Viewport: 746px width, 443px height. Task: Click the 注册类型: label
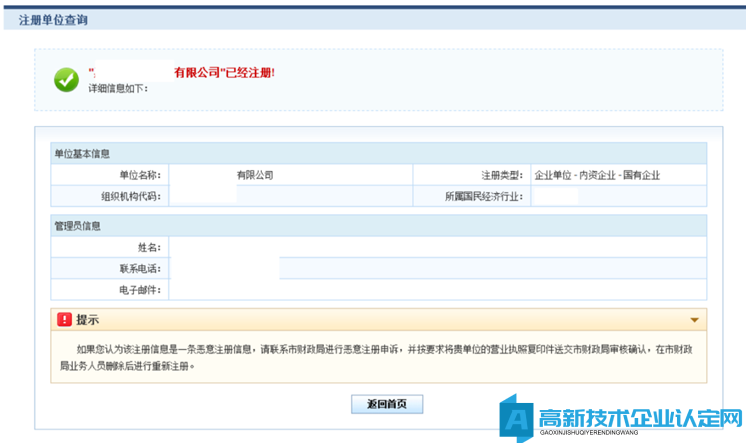click(x=502, y=175)
